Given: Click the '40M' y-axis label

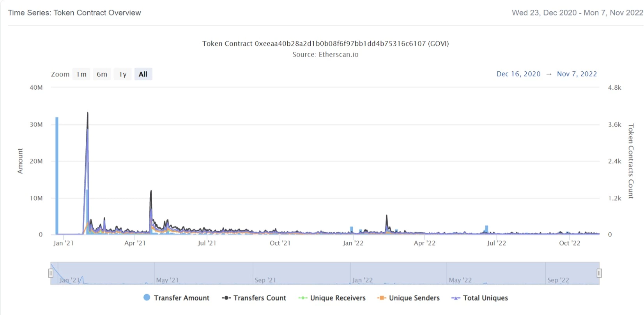Looking at the screenshot, I should (36, 88).
